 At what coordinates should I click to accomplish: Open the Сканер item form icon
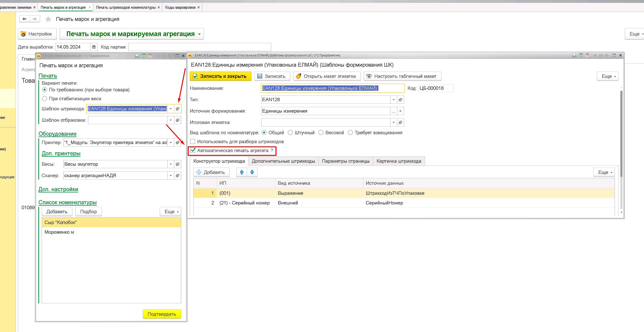tap(178, 176)
